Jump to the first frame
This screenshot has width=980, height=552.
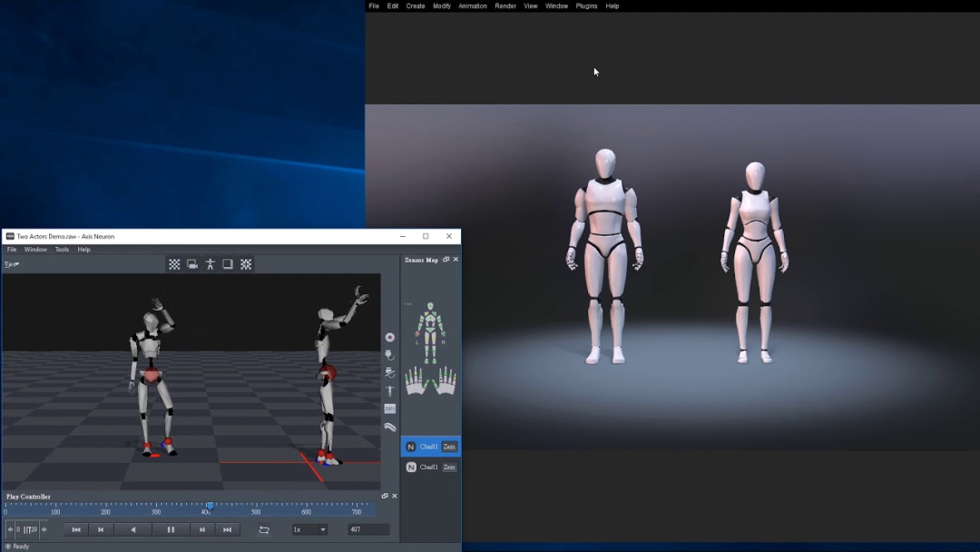coord(76,529)
